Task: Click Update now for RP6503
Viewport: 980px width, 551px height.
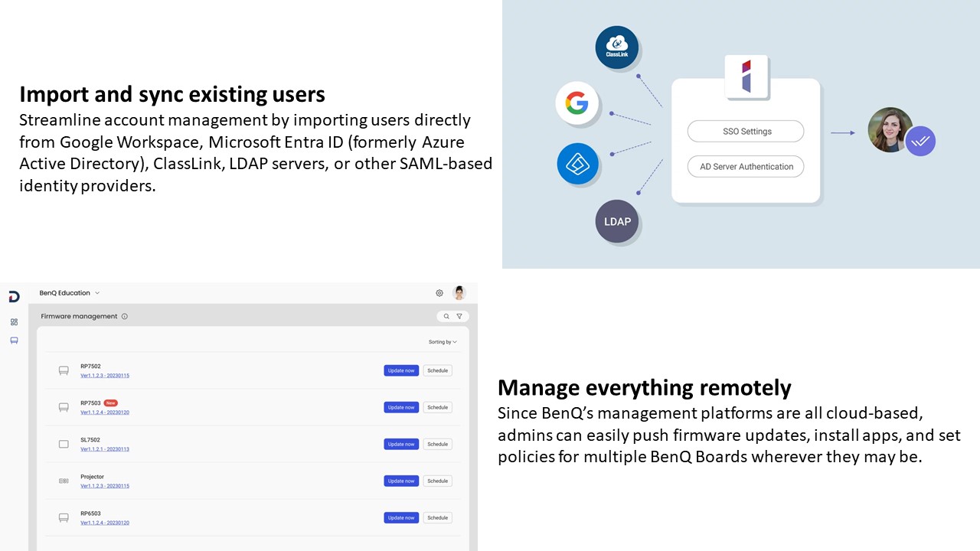Action: click(x=401, y=517)
